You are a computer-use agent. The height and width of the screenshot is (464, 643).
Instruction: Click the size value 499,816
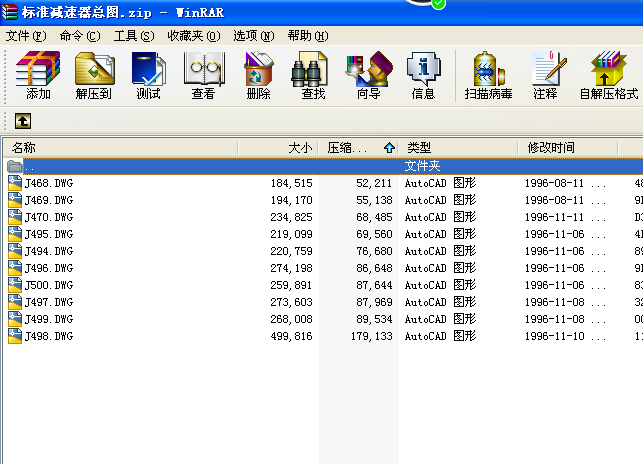292,336
